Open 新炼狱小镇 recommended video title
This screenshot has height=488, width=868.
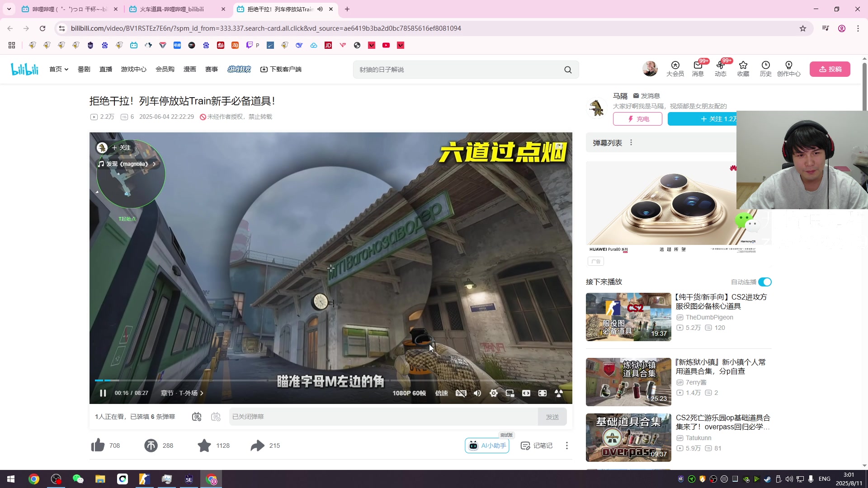click(x=721, y=366)
